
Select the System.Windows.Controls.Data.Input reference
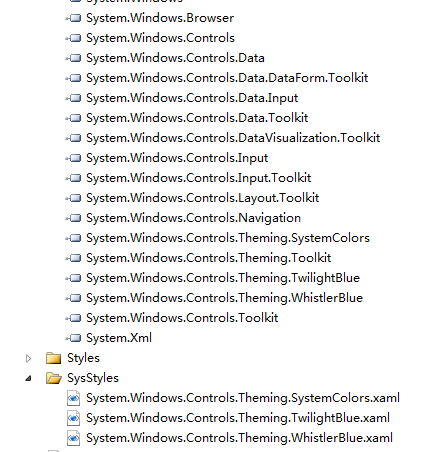[x=192, y=98]
